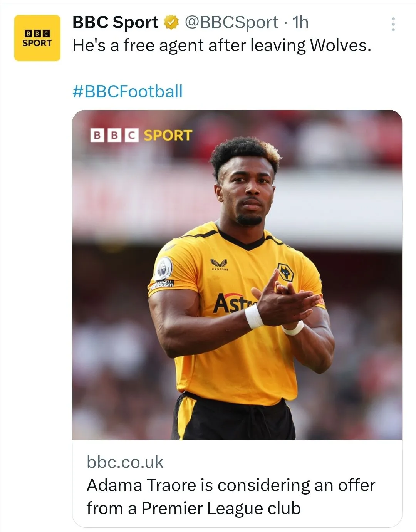Click the tweet text about leaving Wolves
This screenshot has height=532, width=416.
221,46
